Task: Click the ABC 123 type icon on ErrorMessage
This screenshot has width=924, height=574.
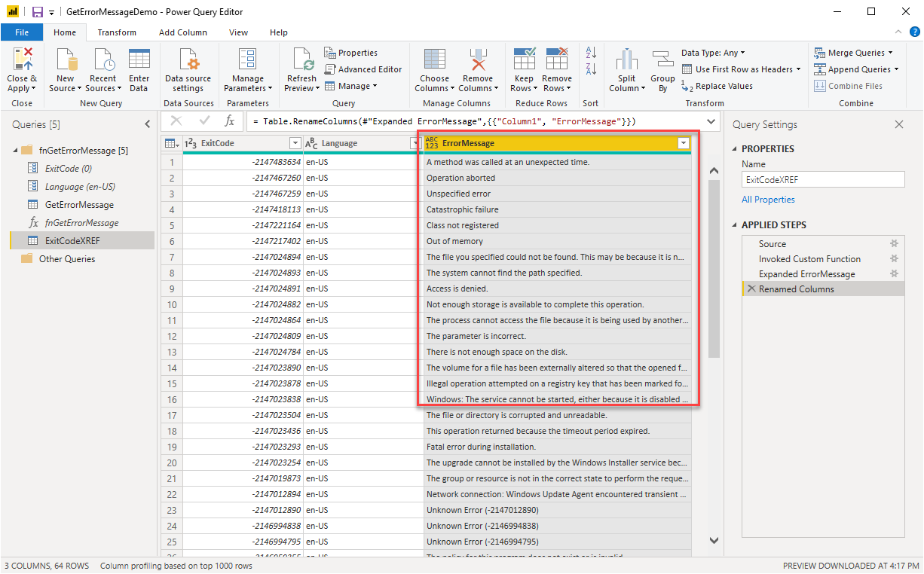Action: (x=432, y=142)
